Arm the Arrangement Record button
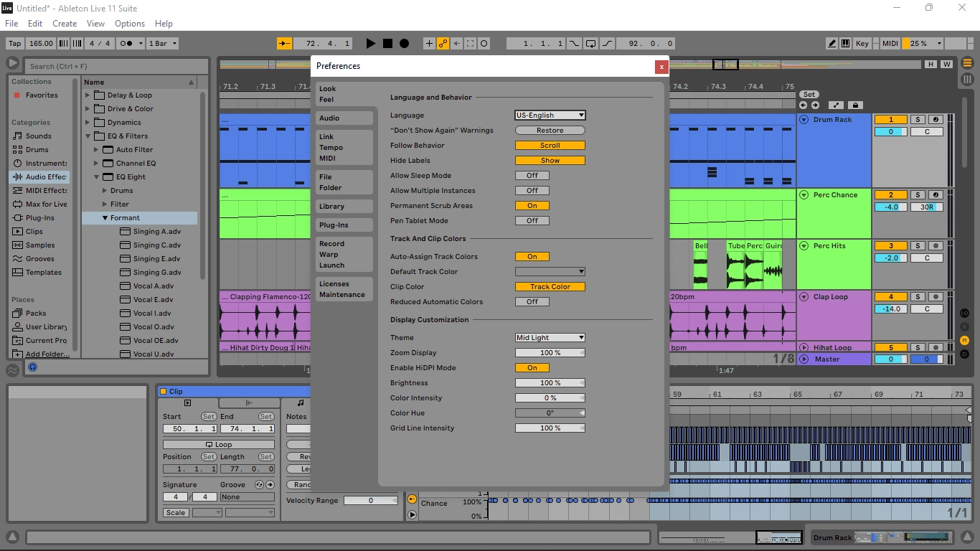 (x=404, y=44)
